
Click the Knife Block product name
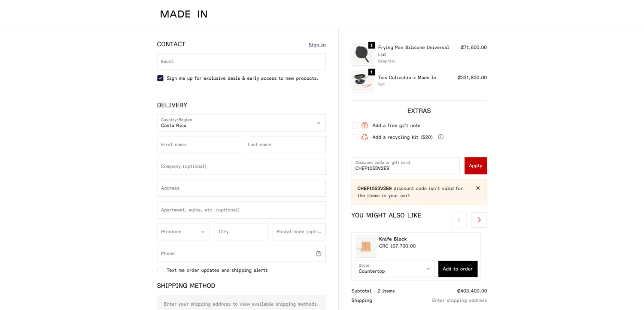[x=393, y=239]
